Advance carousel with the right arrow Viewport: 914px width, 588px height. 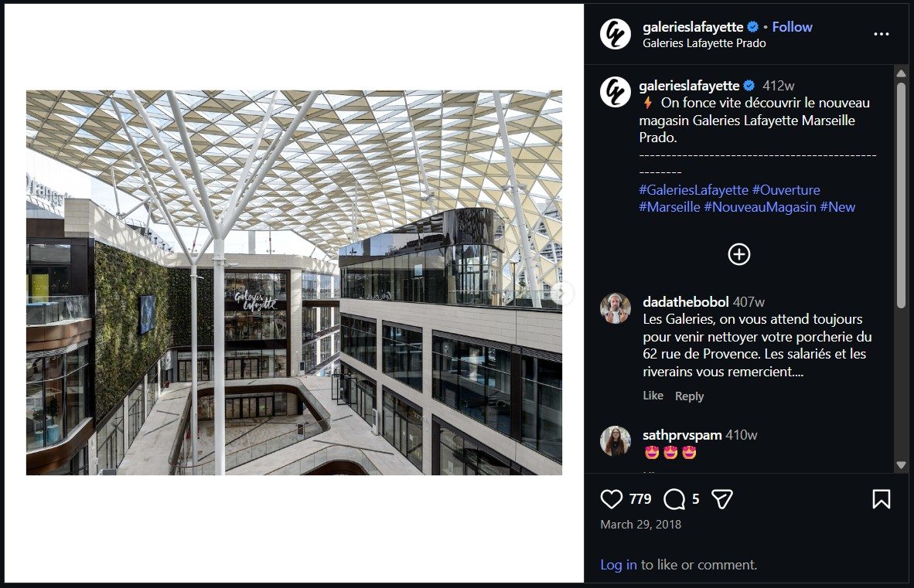coord(563,292)
